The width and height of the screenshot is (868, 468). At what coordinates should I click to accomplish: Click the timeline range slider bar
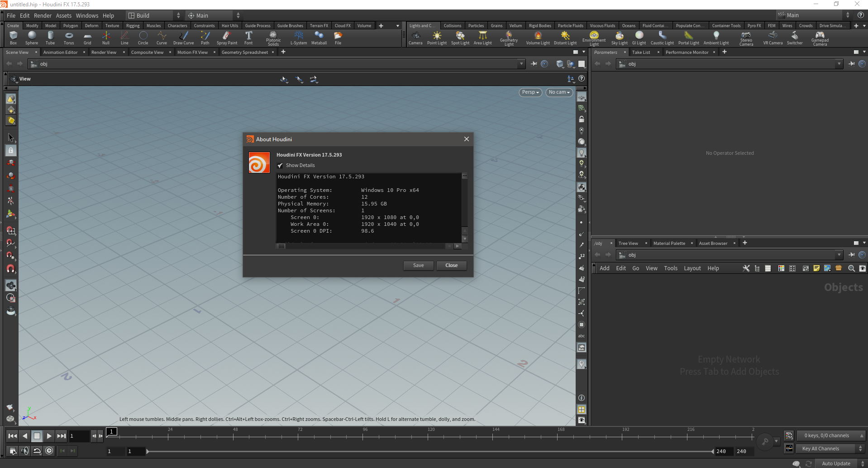[x=430, y=451]
